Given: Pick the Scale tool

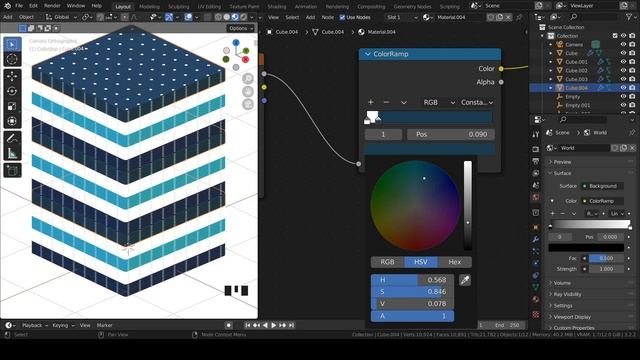Looking at the screenshot, I should [12, 106].
